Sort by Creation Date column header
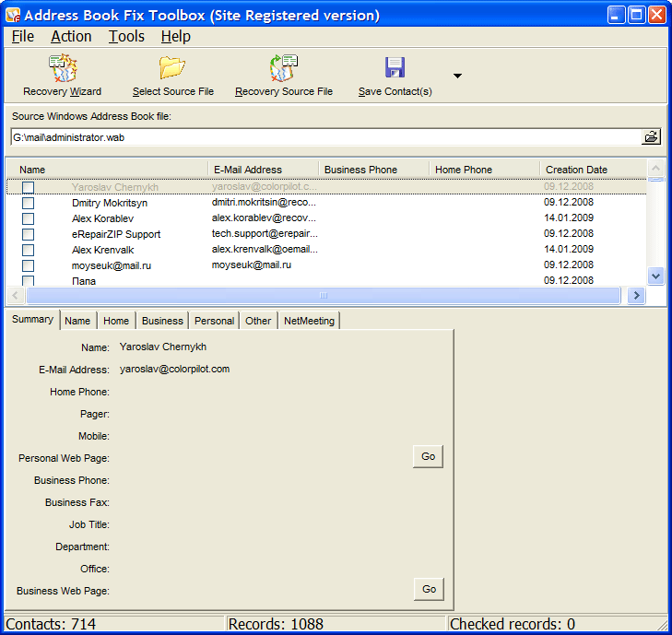Image resolution: width=672 pixels, height=635 pixels. pyautogui.click(x=594, y=170)
